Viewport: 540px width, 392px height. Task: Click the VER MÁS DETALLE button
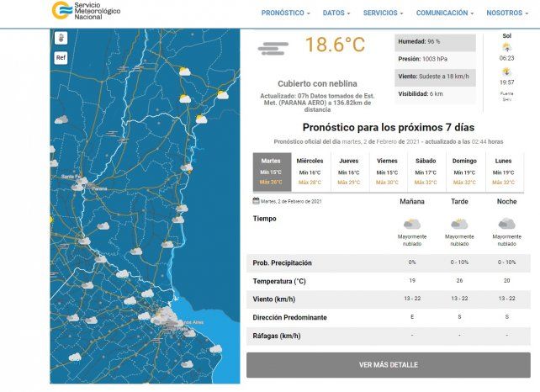(389, 365)
